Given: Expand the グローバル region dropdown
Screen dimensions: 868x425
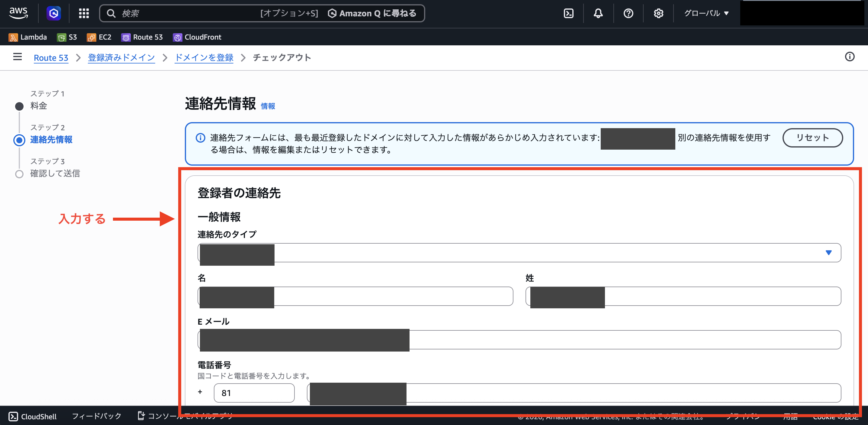Looking at the screenshot, I should click(x=707, y=13).
